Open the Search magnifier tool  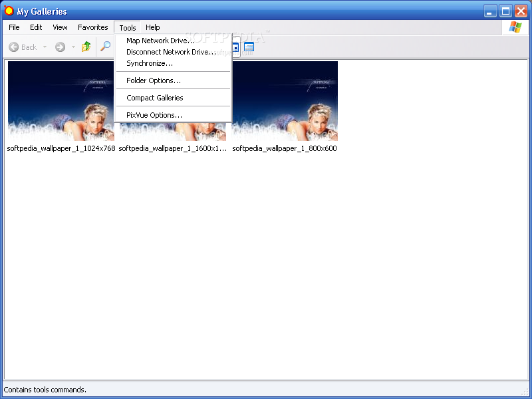(106, 46)
